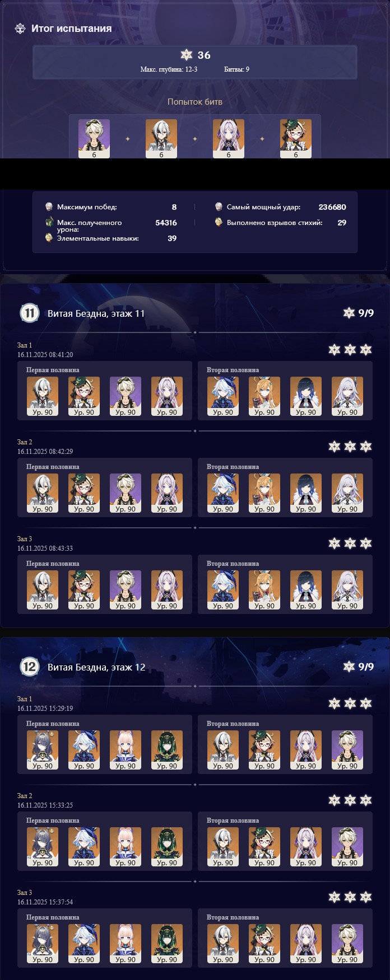Click the icon beside Элементальные навыки

pos(49,238)
